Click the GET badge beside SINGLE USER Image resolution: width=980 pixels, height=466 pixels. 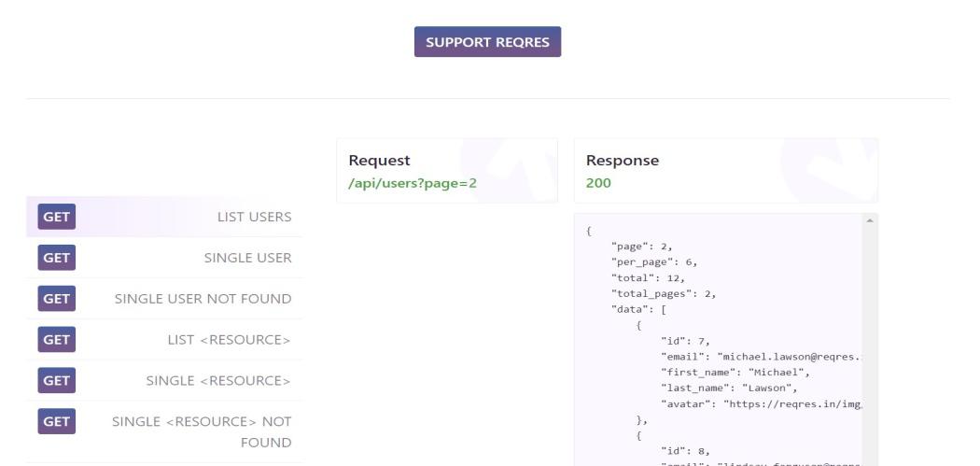click(56, 258)
